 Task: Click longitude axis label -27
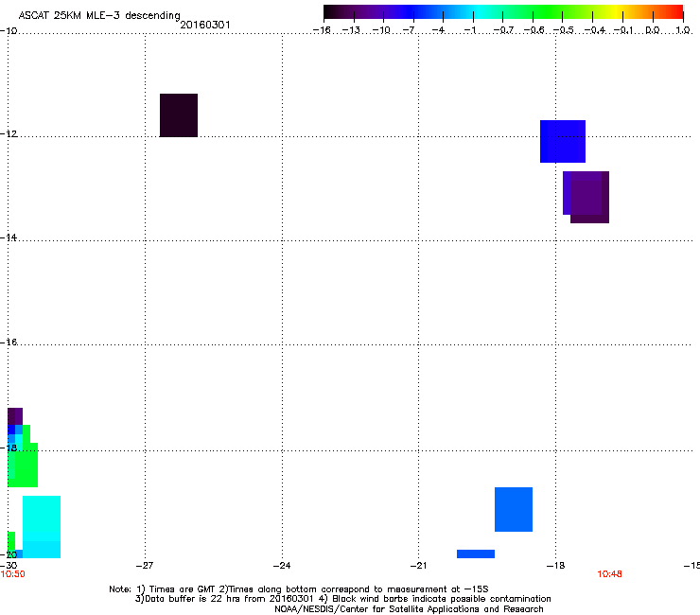pyautogui.click(x=144, y=566)
